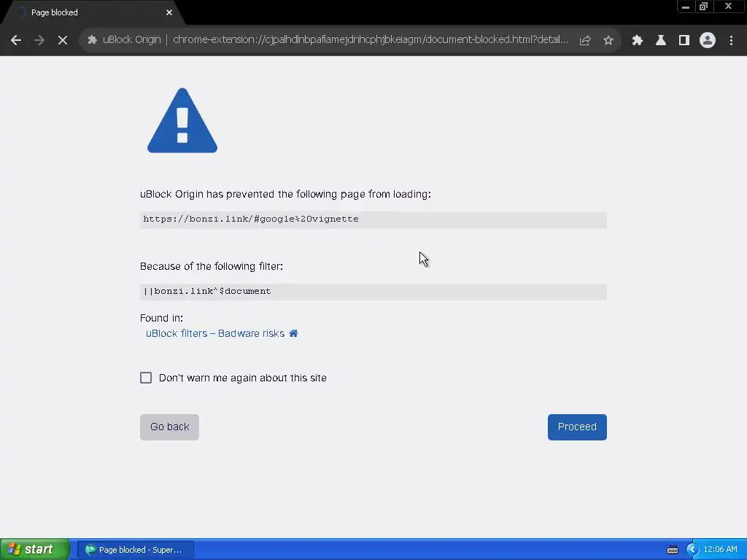This screenshot has height=560, width=747.
Task: Check Don't warn me again about this site
Action: click(146, 378)
